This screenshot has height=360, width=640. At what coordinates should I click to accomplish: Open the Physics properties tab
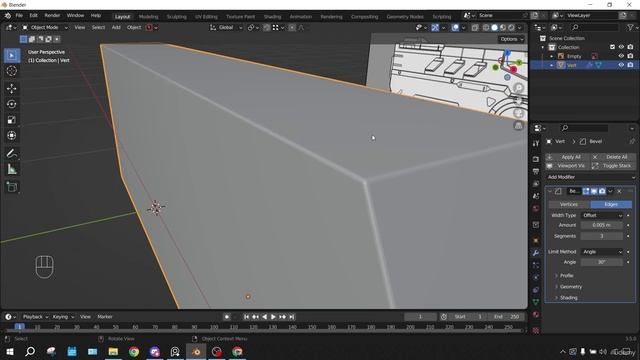[x=536, y=278]
